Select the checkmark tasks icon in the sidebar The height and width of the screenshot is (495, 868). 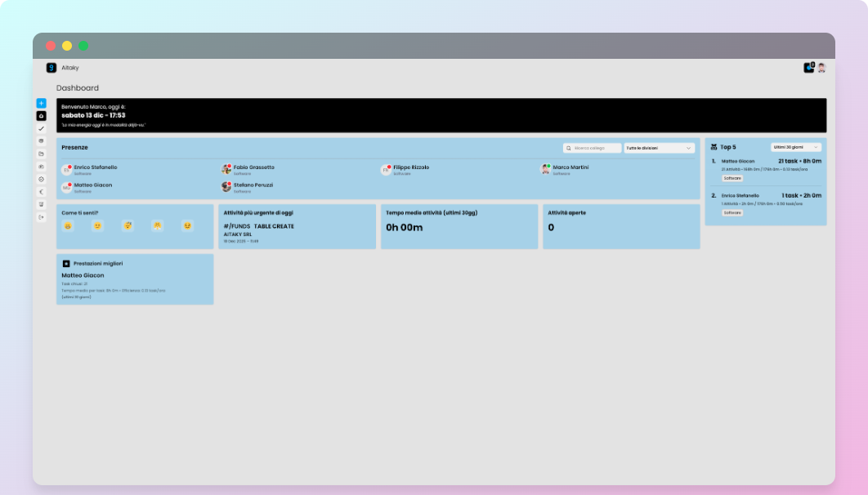[x=39, y=128]
